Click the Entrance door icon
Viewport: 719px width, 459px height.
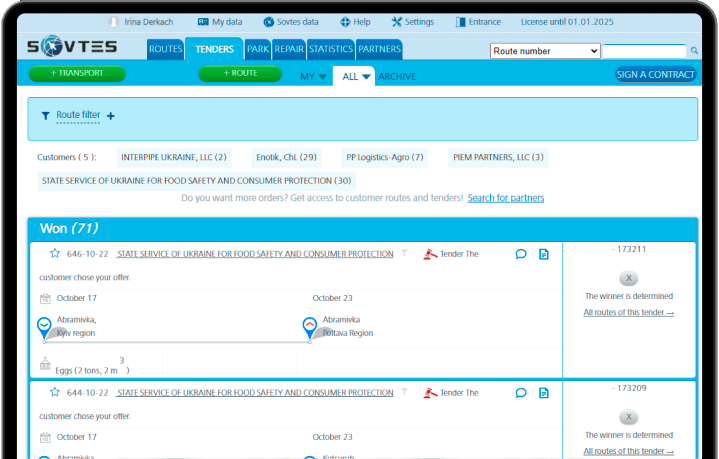point(460,22)
